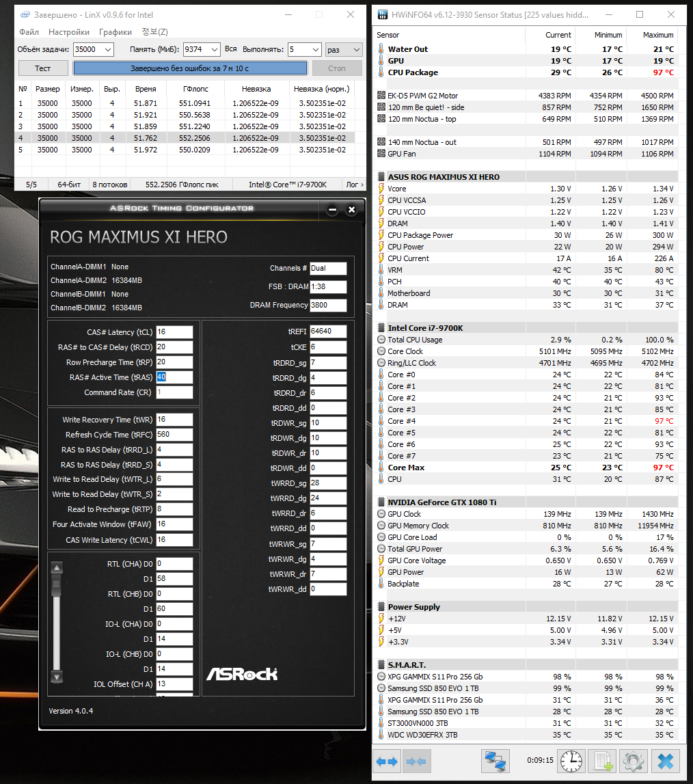This screenshot has height=784, width=693.
Task: Minimize ASRock Timing Configurator window
Action: (333, 210)
